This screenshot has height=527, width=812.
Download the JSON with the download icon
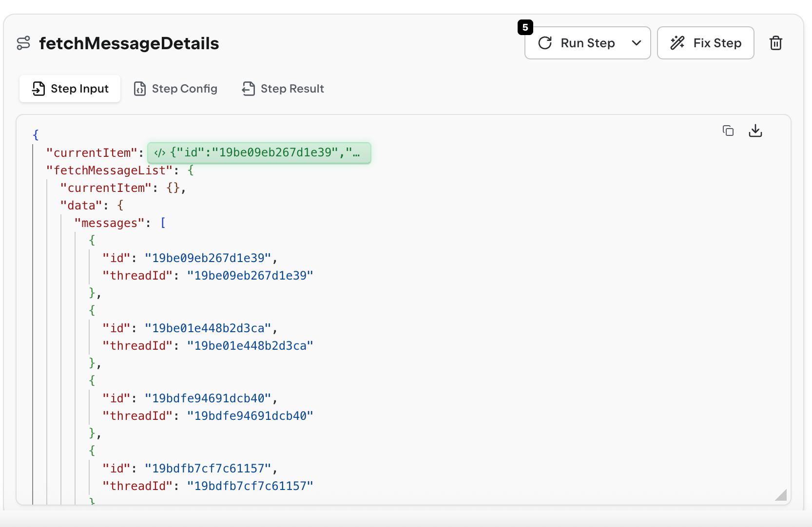(755, 131)
